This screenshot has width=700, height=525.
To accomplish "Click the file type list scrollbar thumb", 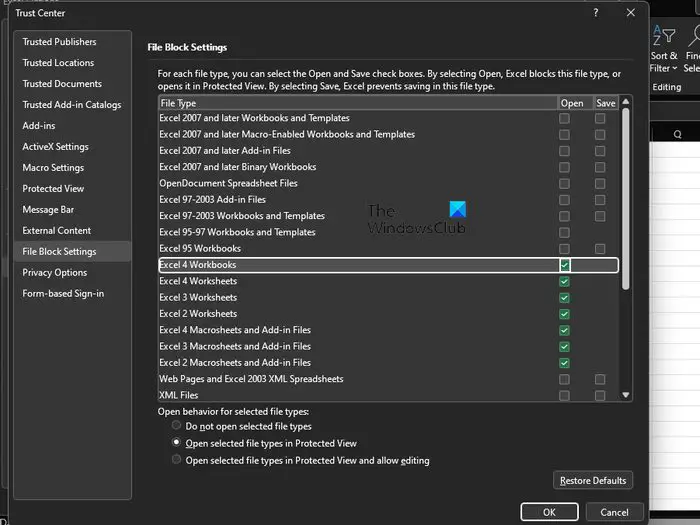I will 625,199.
